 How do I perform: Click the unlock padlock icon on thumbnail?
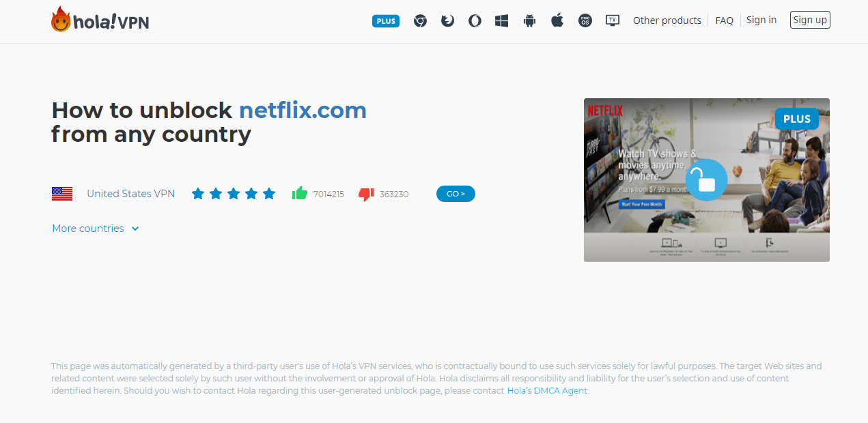pyautogui.click(x=707, y=179)
